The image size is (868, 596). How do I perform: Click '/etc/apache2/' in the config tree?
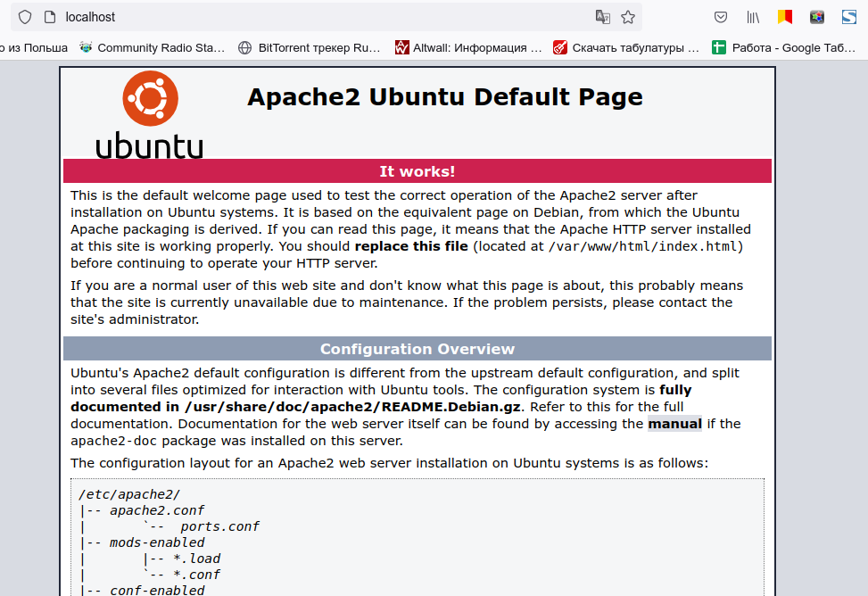pos(129,494)
